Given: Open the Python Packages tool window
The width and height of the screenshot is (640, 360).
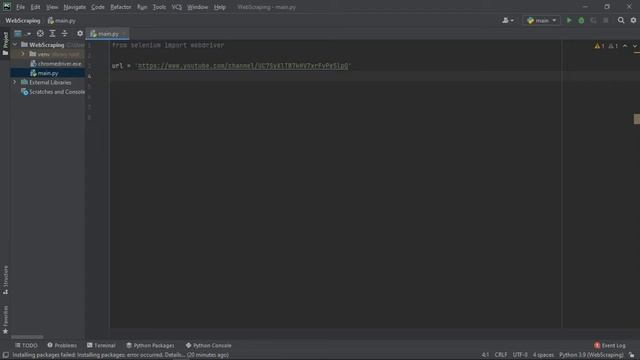Looking at the screenshot, I should point(150,345).
